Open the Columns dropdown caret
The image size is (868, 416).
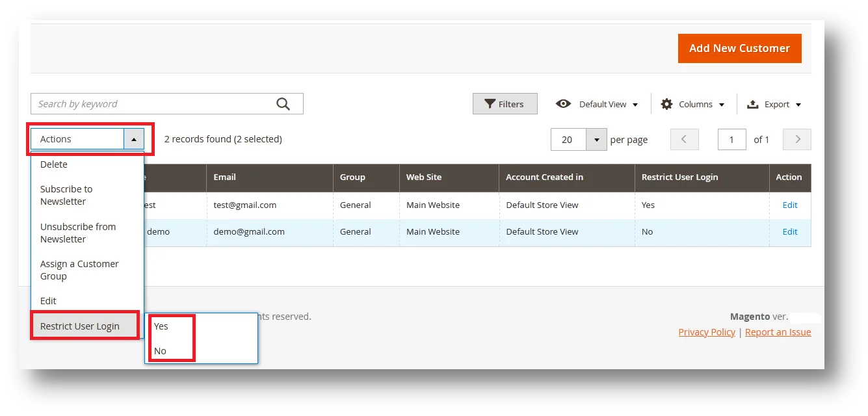(721, 105)
